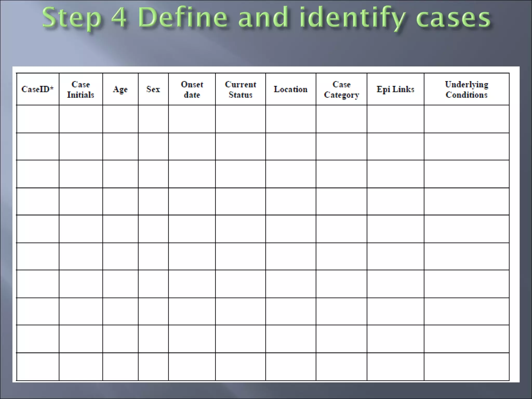Select the Location column header
The height and width of the screenshot is (399, 532).
pos(290,89)
